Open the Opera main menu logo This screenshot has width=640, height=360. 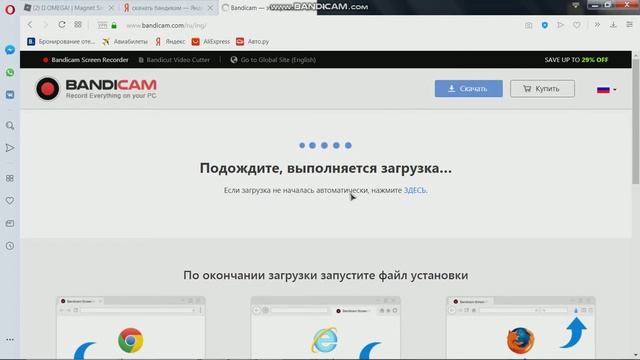pyautogui.click(x=10, y=9)
